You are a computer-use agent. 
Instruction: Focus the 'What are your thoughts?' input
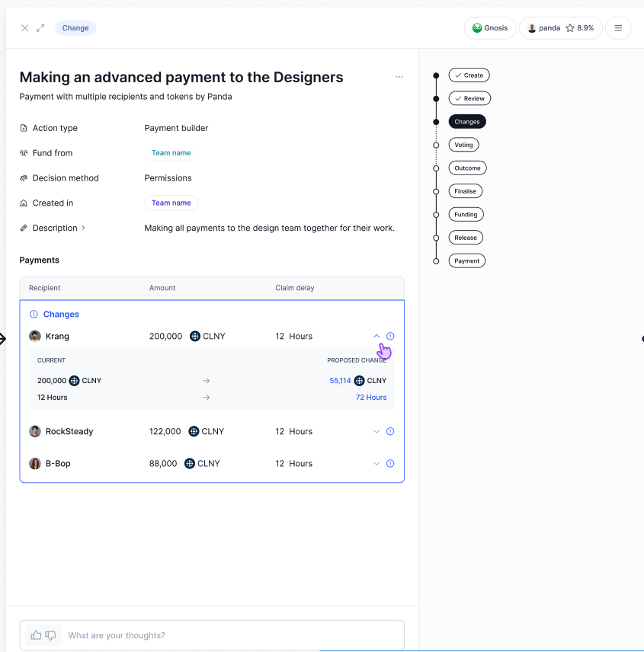[x=229, y=635]
